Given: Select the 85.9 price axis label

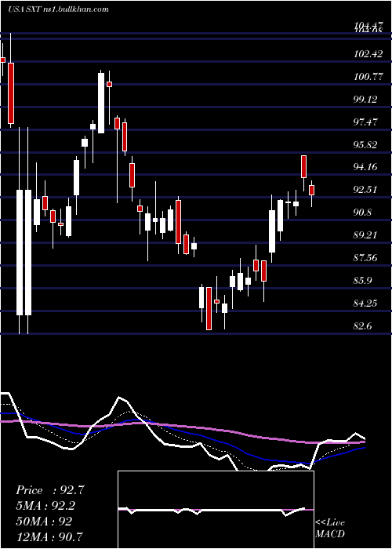Looking at the screenshot, I should [x=362, y=281].
